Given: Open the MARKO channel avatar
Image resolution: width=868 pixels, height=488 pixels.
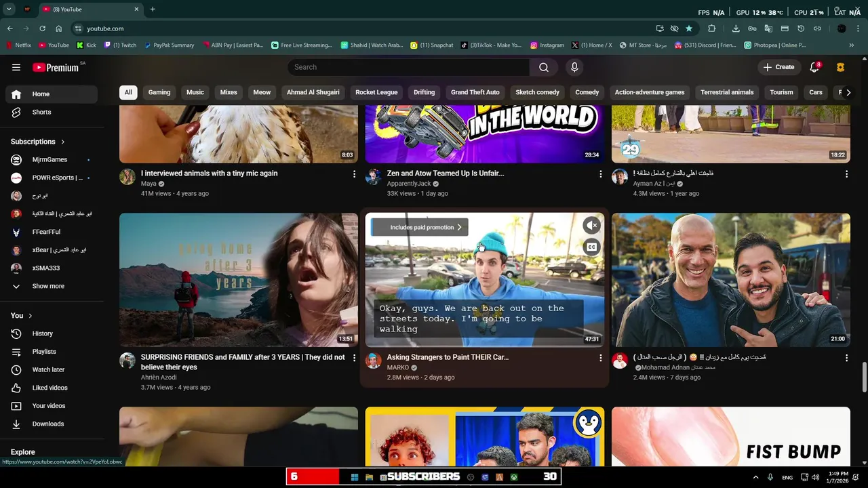Looking at the screenshot, I should click(374, 361).
